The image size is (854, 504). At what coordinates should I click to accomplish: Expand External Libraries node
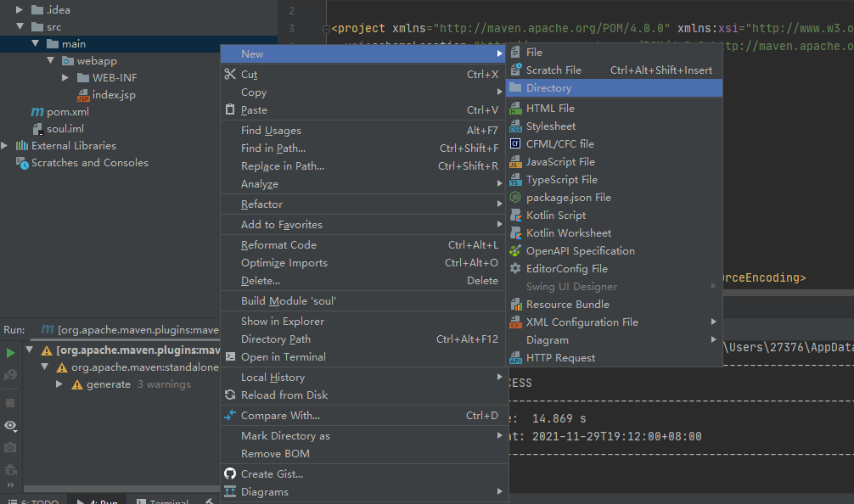tap(4, 145)
